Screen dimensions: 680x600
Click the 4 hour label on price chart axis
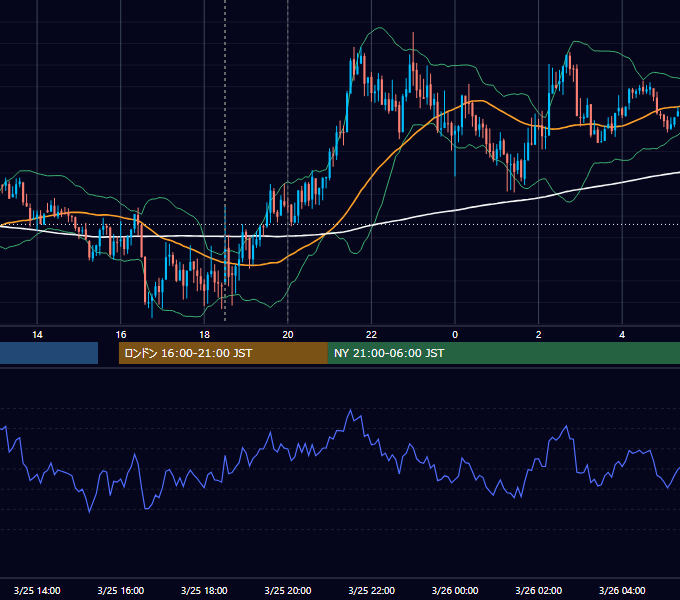pos(622,335)
